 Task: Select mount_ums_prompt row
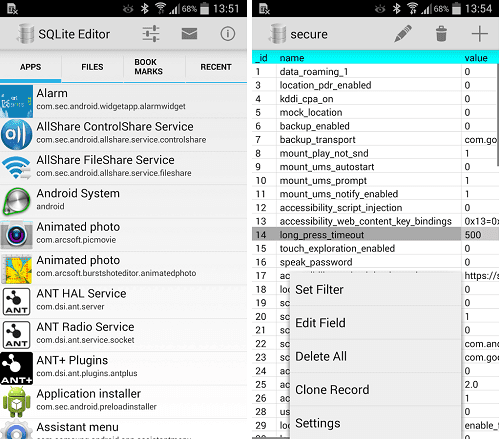(375, 180)
